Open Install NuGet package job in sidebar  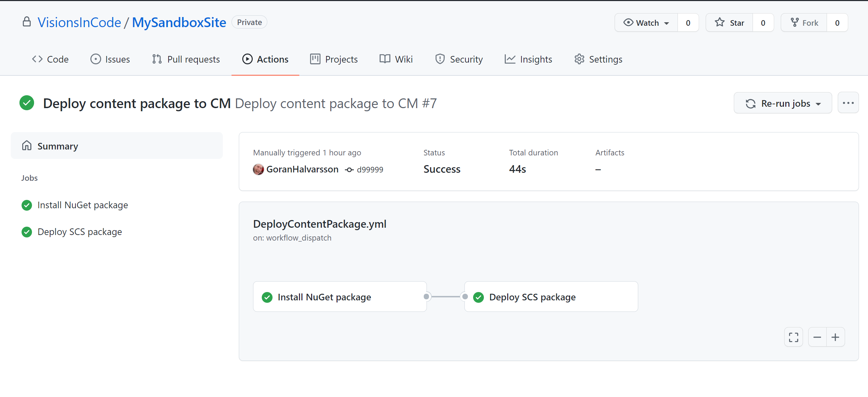pos(82,205)
